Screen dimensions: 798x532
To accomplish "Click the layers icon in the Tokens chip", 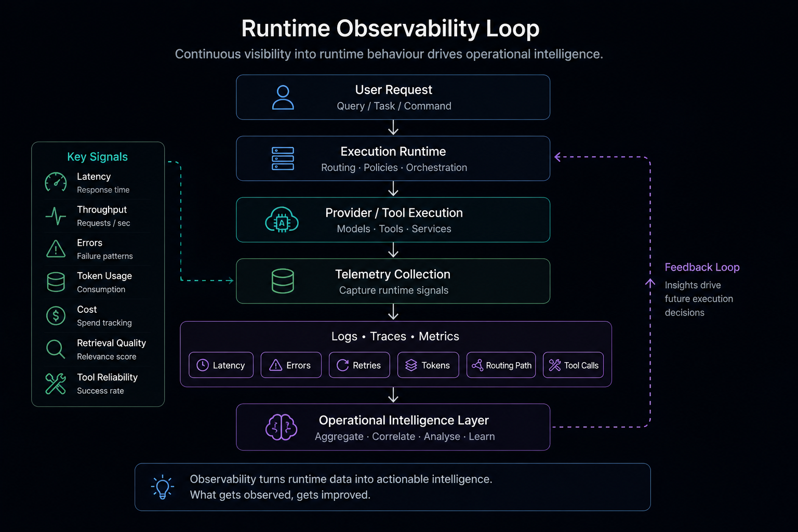I will tap(411, 365).
